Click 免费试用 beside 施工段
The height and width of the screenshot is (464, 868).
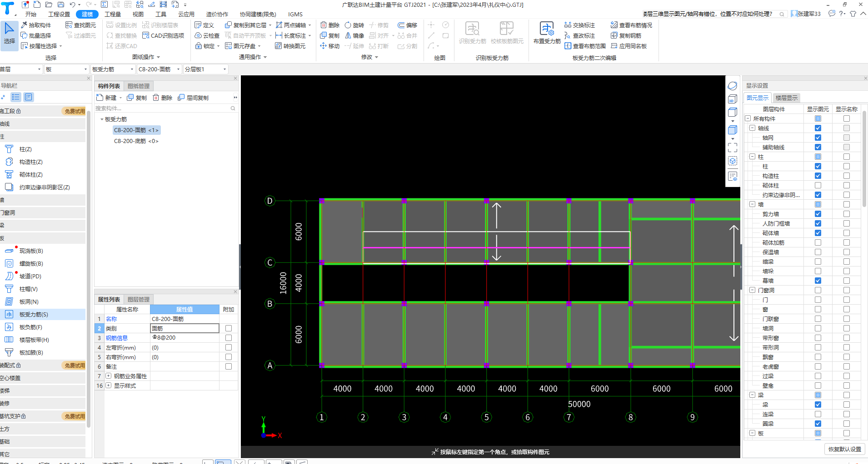click(x=75, y=111)
